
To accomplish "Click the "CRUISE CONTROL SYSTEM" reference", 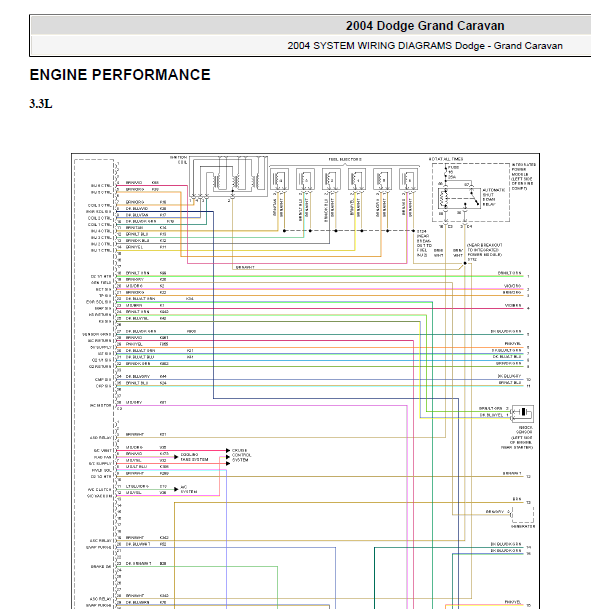I will 241,455.
